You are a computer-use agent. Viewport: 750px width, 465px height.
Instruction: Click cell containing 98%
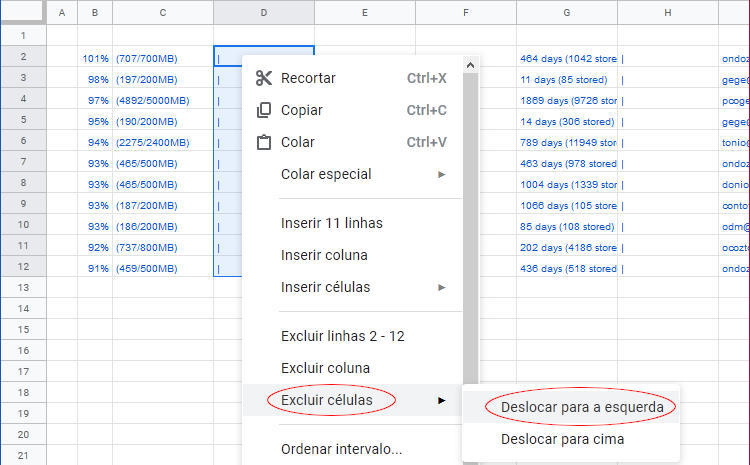tap(95, 79)
